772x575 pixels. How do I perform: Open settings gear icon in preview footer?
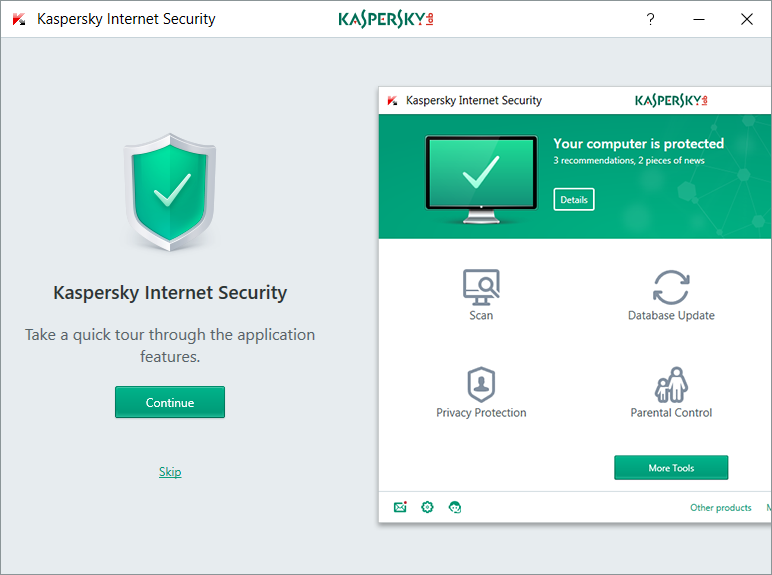point(427,507)
